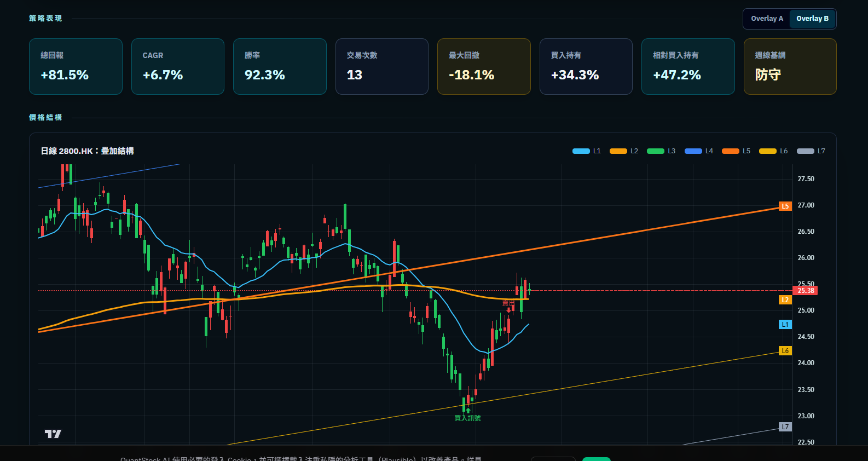Select the L1 tag on the price axis
This screenshot has width=868, height=461.
[x=785, y=325]
